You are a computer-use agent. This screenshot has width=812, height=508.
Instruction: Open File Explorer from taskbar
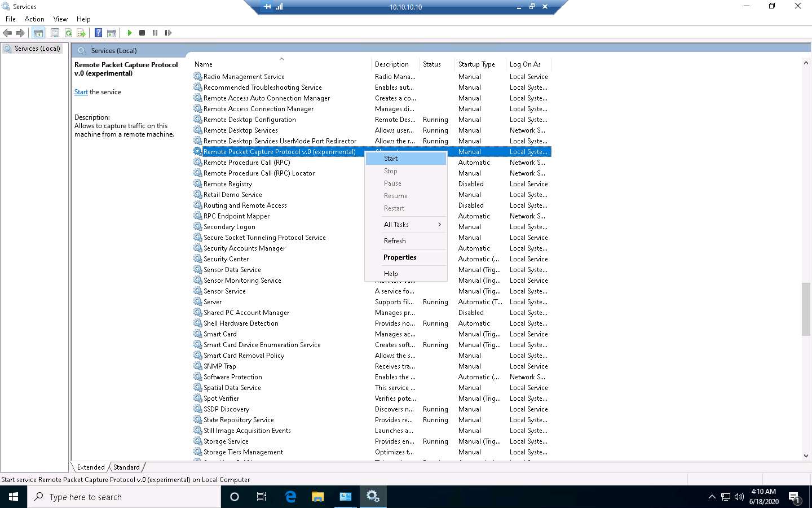[318, 497]
